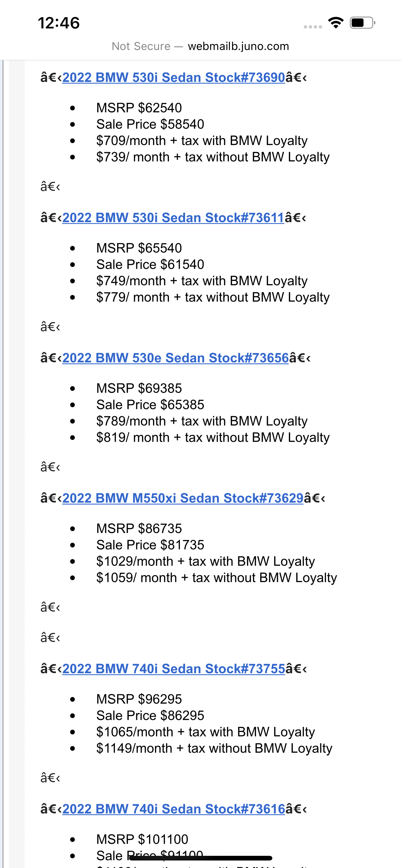The image size is (401, 868).
Task: Tap the battery indicator icon
Action: click(x=362, y=22)
